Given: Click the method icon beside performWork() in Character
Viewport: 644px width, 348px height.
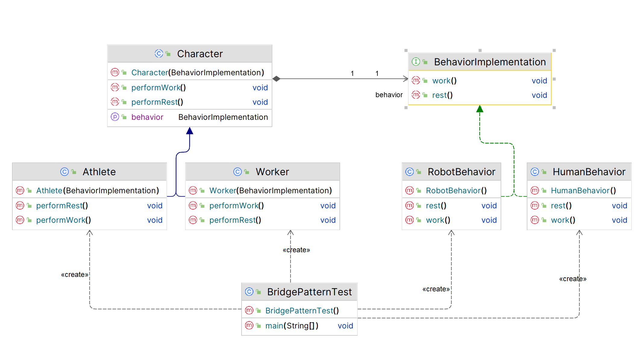Looking at the screenshot, I should (x=115, y=87).
